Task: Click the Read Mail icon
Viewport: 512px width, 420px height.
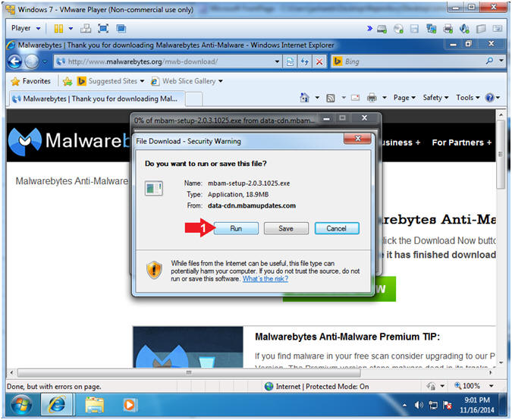Action: coord(355,98)
